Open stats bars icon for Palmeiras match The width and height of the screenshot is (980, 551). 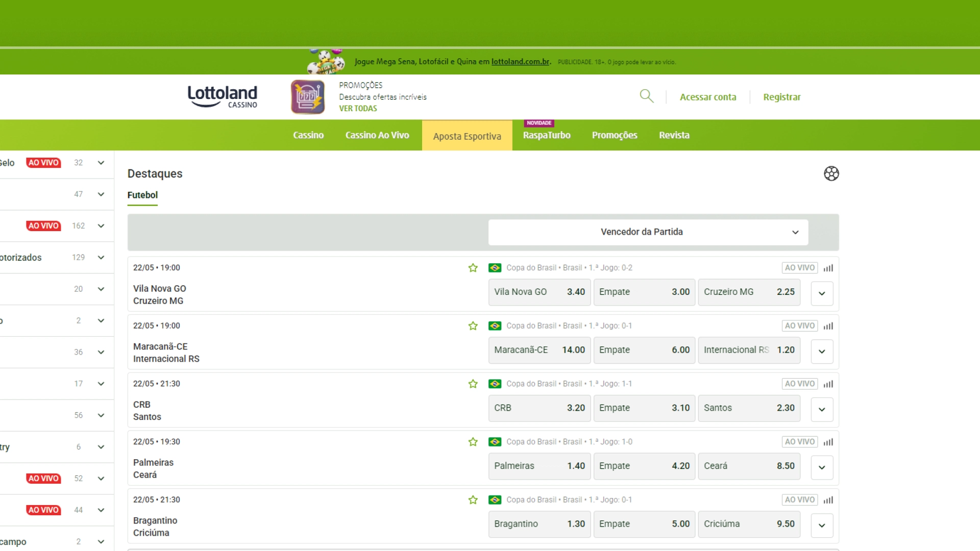pyautogui.click(x=828, y=442)
